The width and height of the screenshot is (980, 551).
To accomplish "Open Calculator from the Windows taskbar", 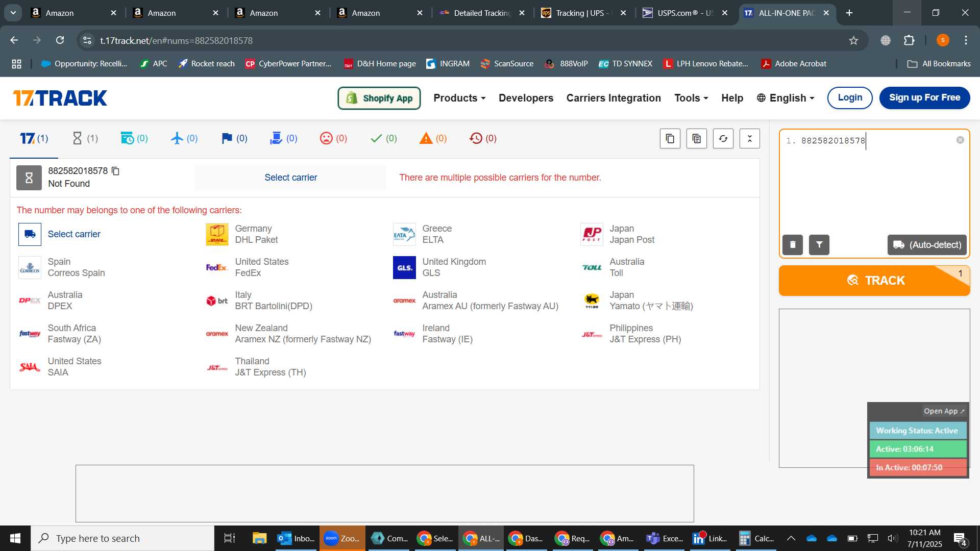I will (x=757, y=538).
